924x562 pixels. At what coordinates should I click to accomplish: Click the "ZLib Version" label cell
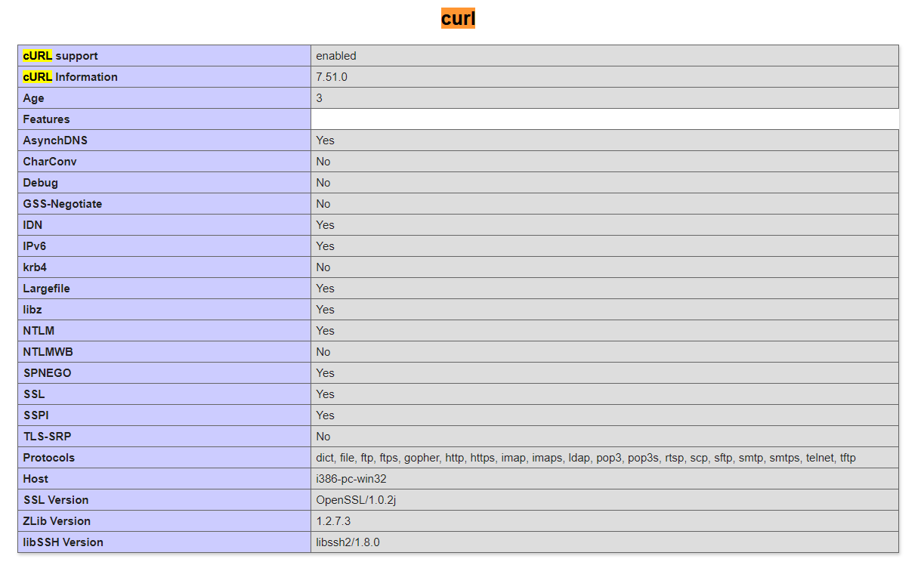click(164, 521)
